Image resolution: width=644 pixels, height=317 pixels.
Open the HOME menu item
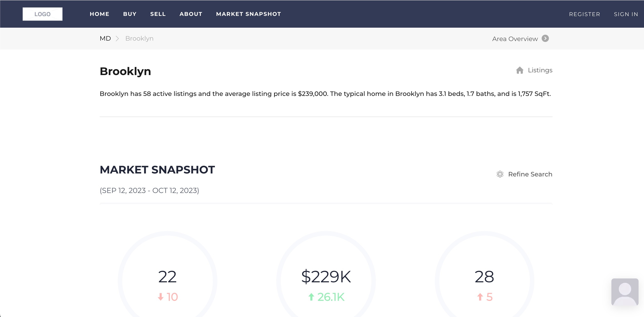(x=99, y=14)
